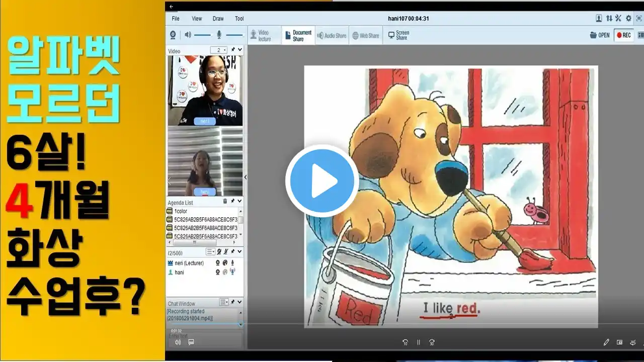Switch to Web Share tab
644x362 pixels.
[366, 35]
